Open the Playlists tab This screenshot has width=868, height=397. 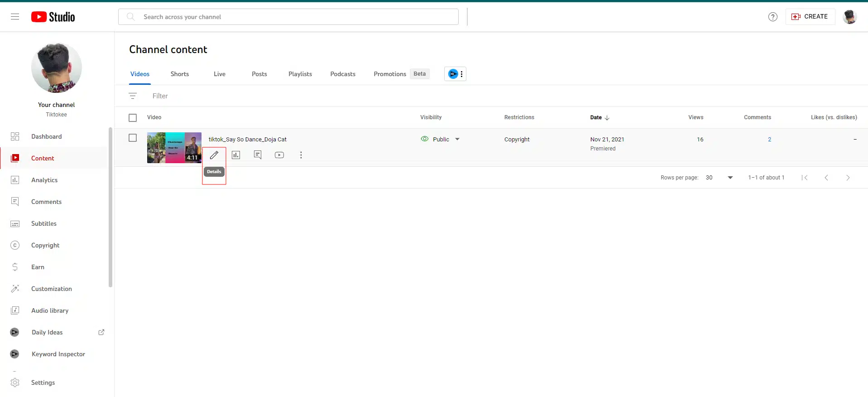300,74
